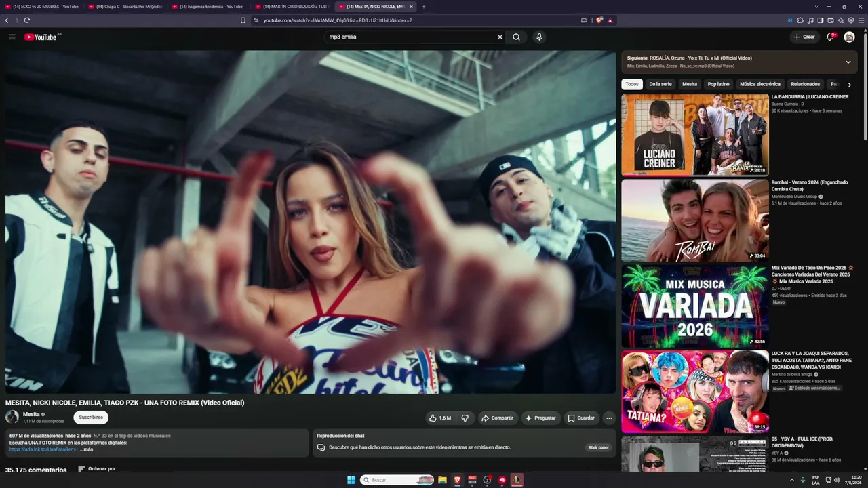Select the 'Relacionados' filter chip
Screen dimensions: 868x488
click(x=806, y=84)
